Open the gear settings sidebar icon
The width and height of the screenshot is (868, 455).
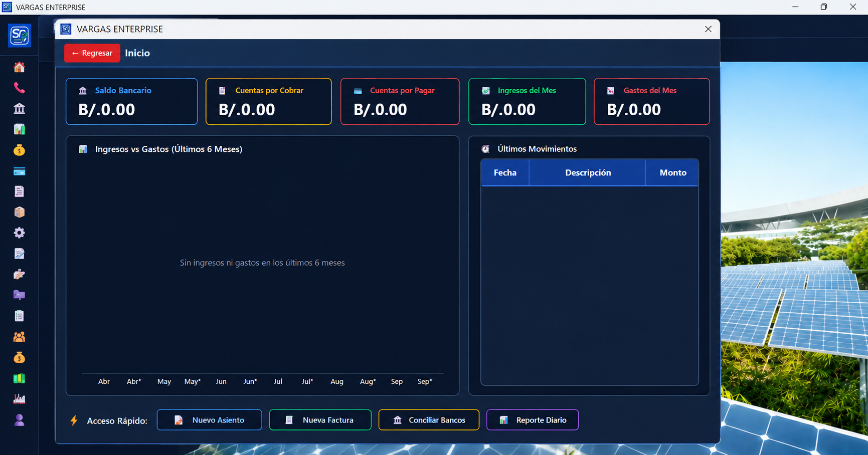[x=19, y=233]
